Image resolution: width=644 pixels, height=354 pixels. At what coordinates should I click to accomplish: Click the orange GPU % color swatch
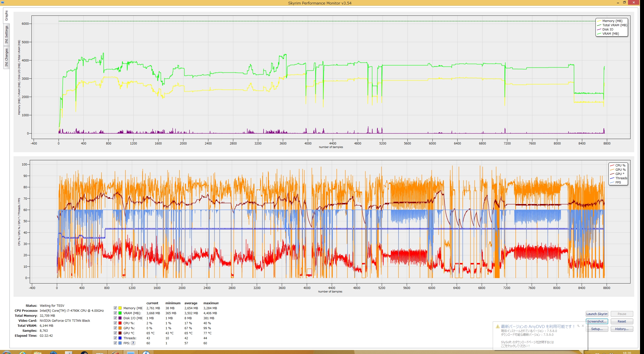[120, 328]
